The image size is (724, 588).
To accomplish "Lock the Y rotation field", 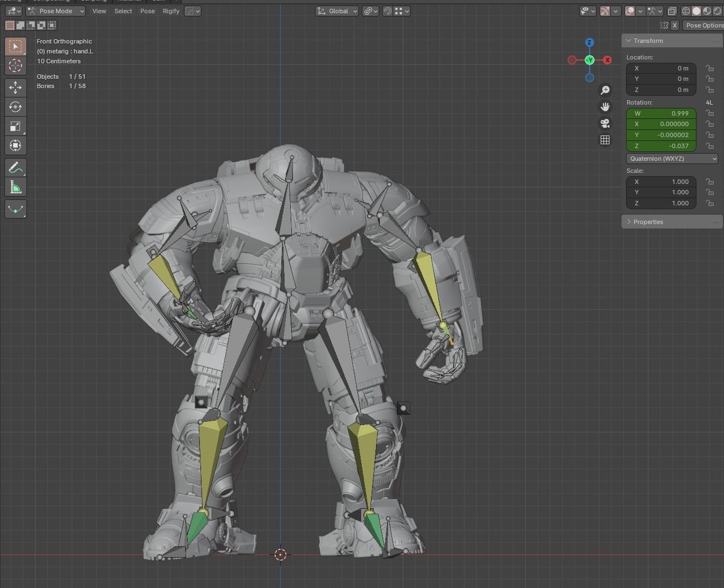I will click(710, 135).
